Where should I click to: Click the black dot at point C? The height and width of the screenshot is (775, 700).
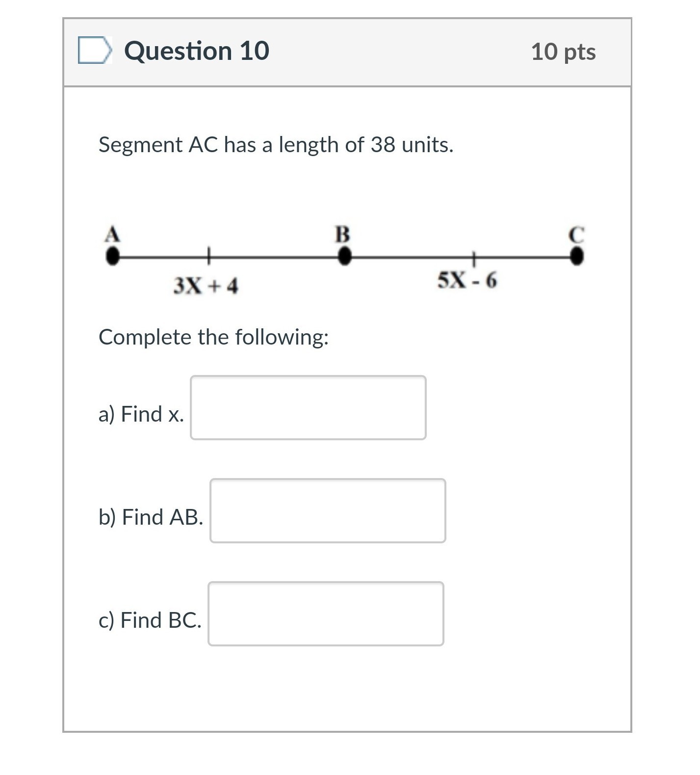[x=577, y=256]
